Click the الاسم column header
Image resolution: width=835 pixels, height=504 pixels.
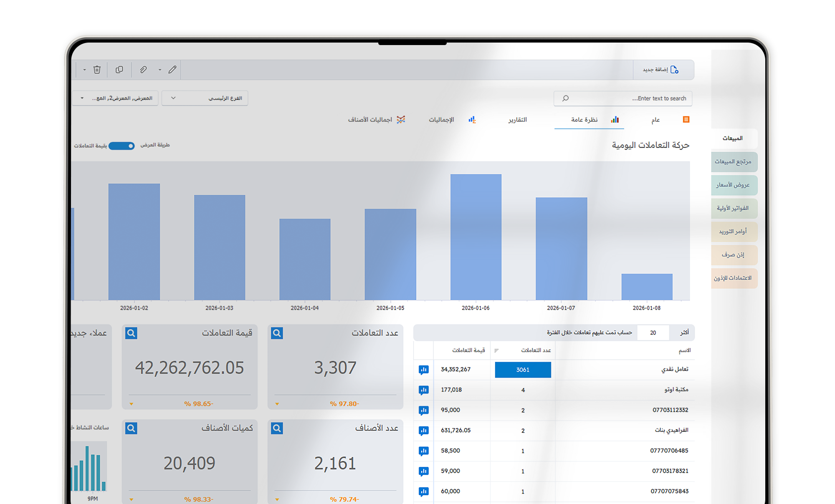[685, 350]
